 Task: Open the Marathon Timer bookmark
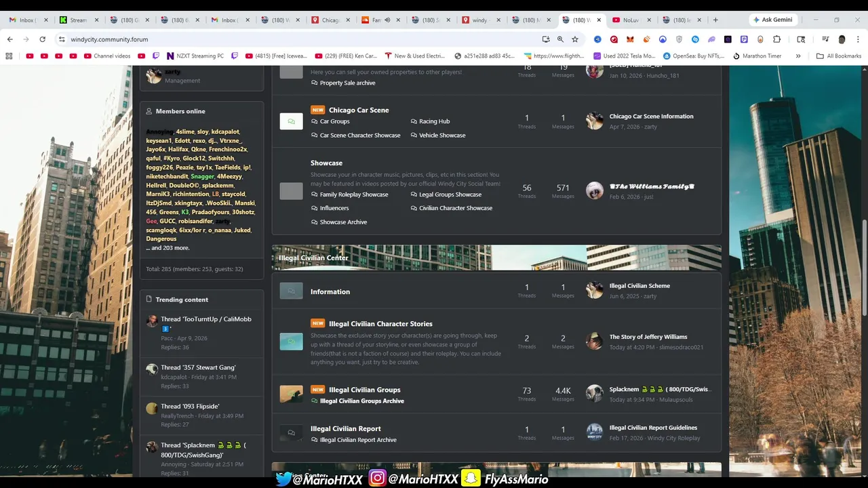tap(757, 56)
